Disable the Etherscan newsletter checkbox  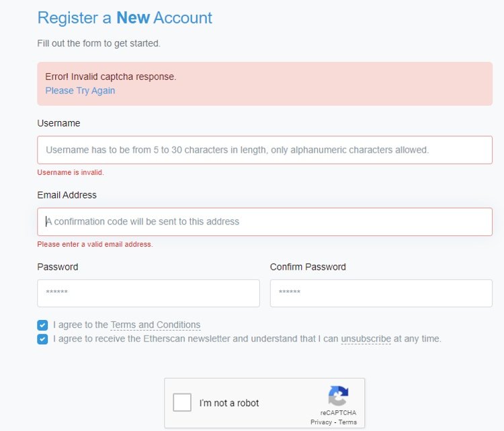pyautogui.click(x=42, y=339)
